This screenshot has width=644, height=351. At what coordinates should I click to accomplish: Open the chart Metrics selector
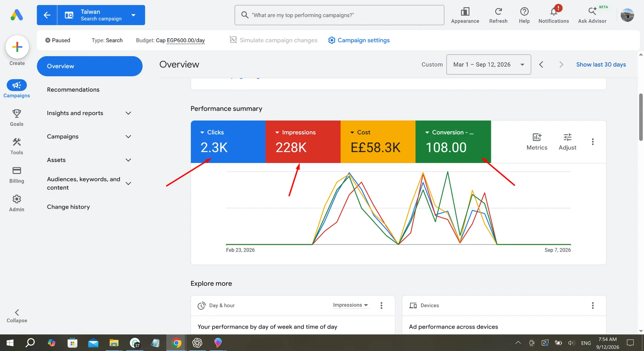(537, 142)
